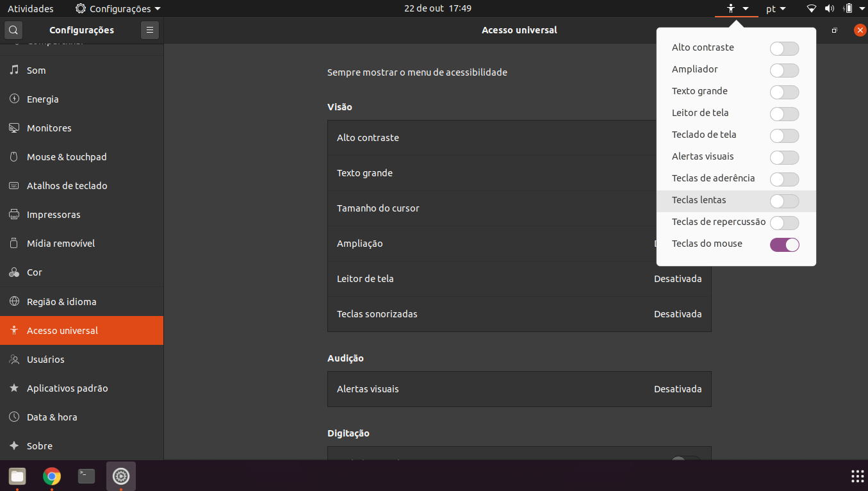Select the Energia sidebar icon

(x=42, y=99)
